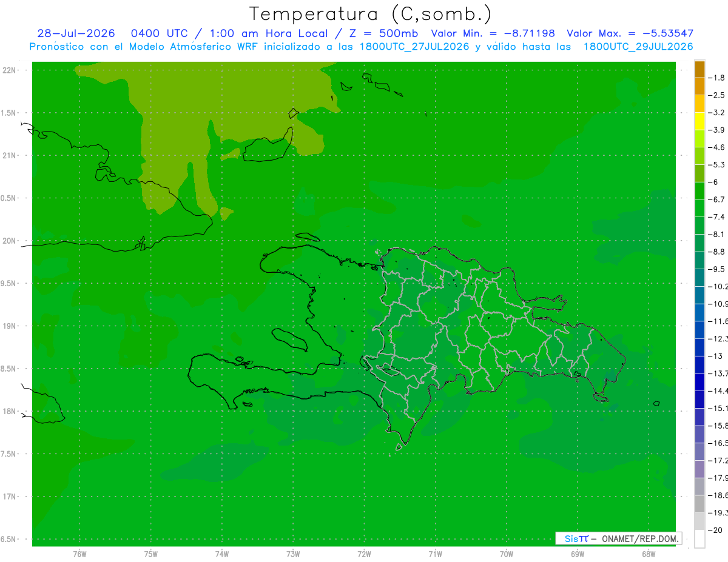
Task: Pick the swatch between -6.7 and -7.4
Action: (699, 208)
